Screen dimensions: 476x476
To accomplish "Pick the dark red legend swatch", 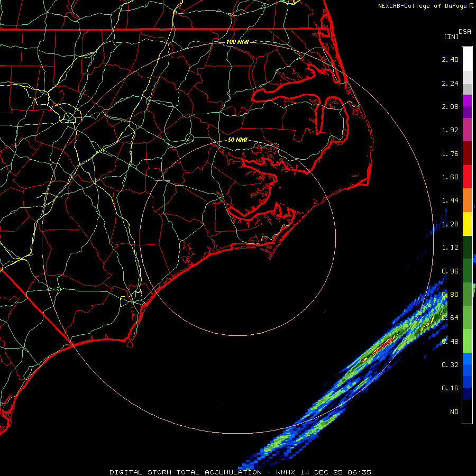I will 467,153.
